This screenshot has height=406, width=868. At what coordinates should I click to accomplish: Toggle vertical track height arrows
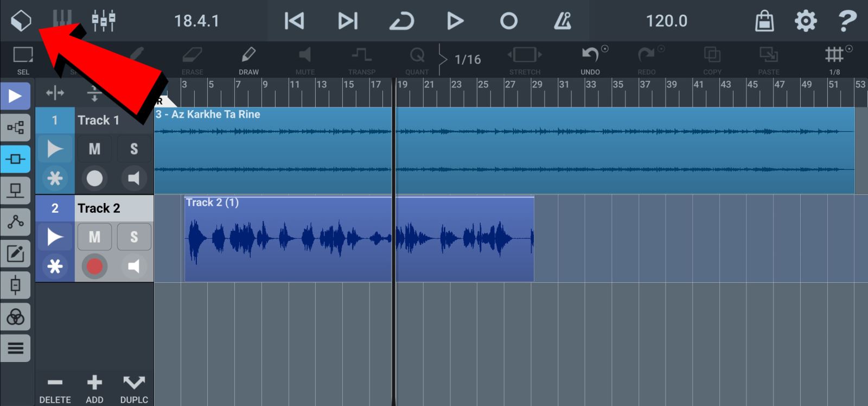(x=94, y=93)
